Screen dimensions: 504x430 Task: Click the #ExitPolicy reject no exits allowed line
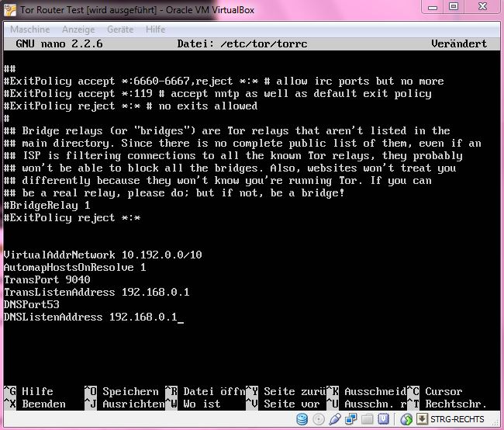(x=130, y=106)
